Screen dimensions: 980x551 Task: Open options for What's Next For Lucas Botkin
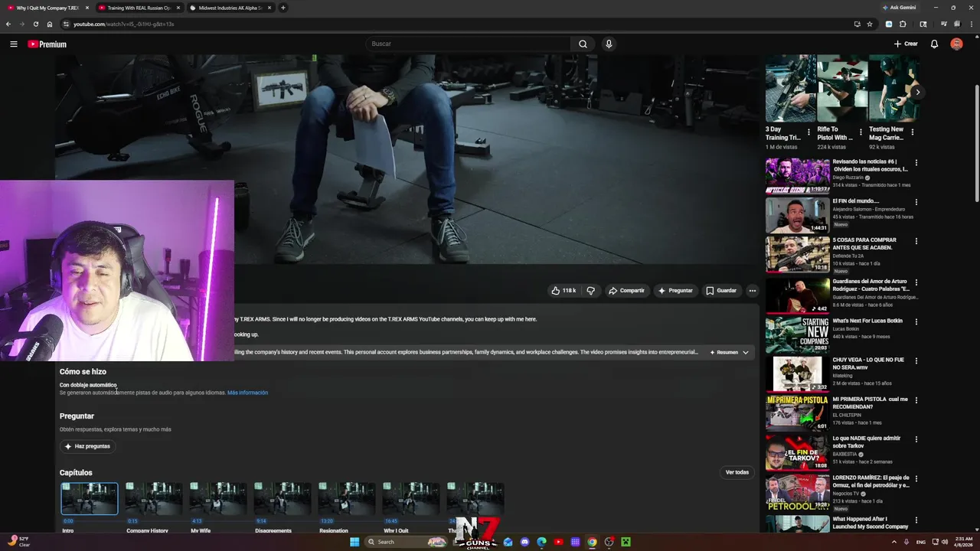pos(916,321)
